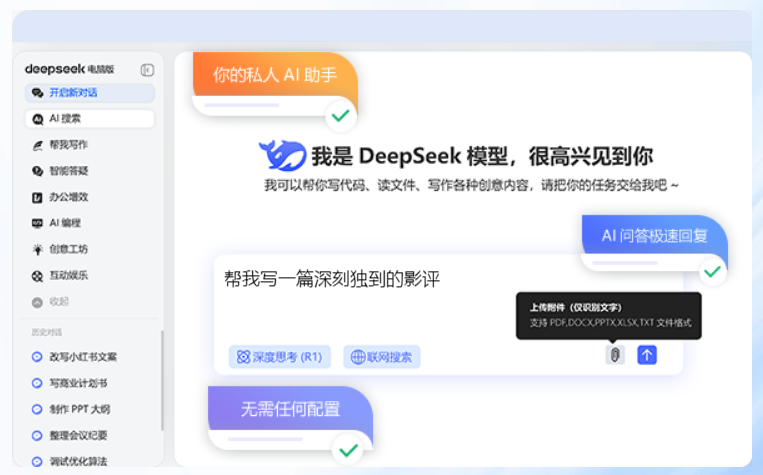
Task: Open 创意工坊 in the sidebar
Action: click(x=68, y=249)
